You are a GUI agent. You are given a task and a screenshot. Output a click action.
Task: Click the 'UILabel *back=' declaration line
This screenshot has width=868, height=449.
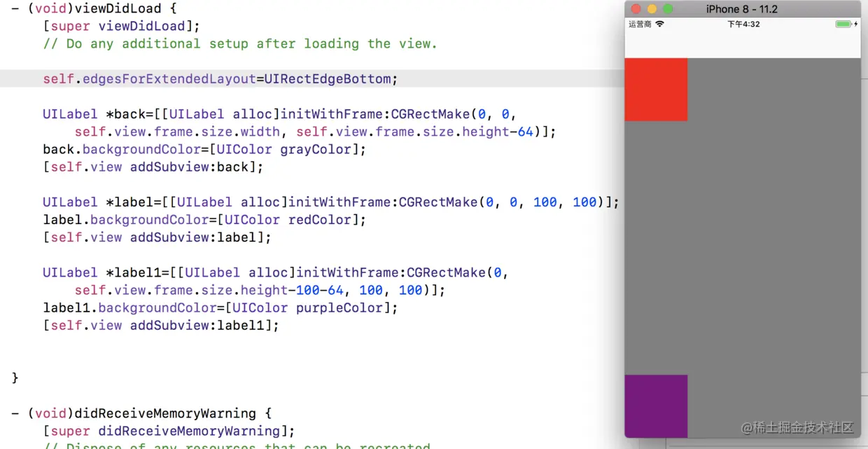click(x=279, y=114)
